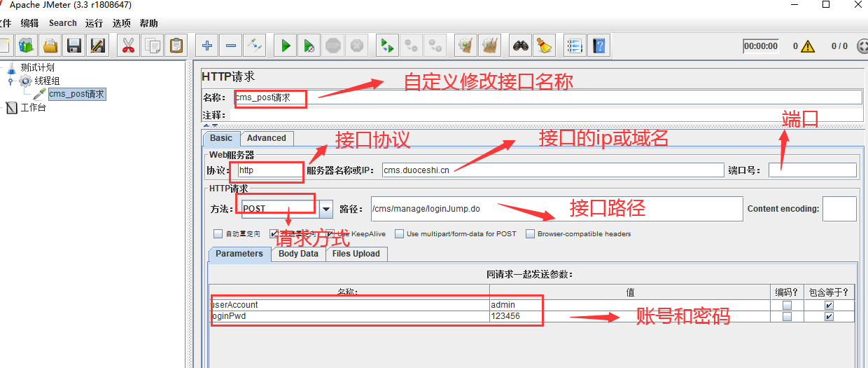Toggle the Use KeepAlive checkbox
Image resolution: width=868 pixels, height=368 pixels.
click(x=331, y=233)
